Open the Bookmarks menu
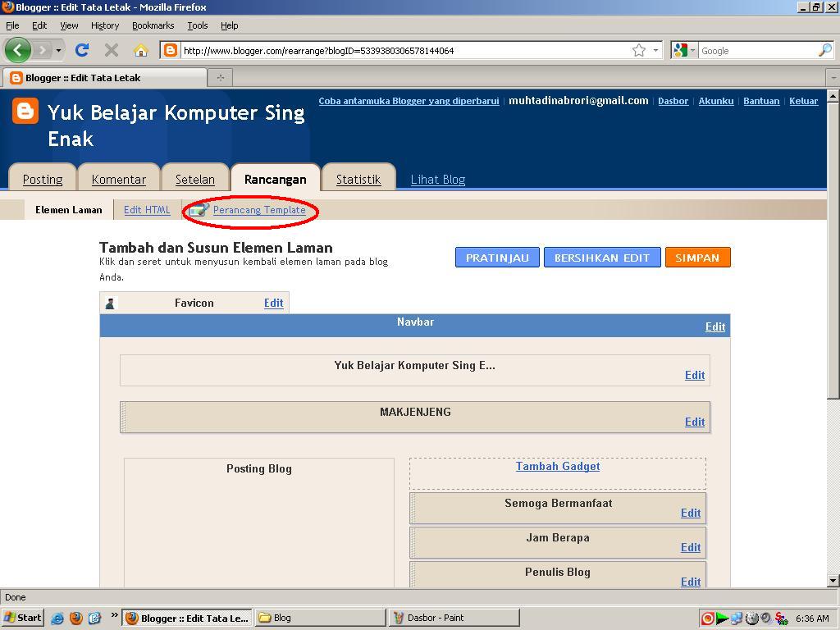This screenshot has height=630, width=840. (153, 25)
